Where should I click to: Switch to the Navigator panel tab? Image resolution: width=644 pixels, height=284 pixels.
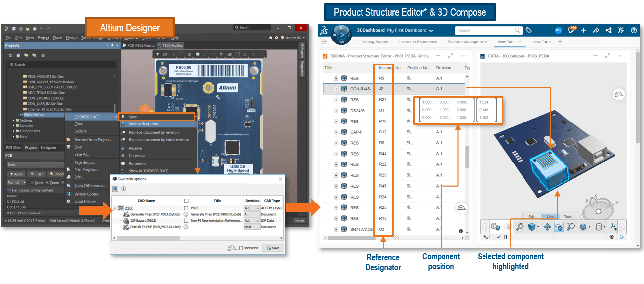click(x=48, y=147)
